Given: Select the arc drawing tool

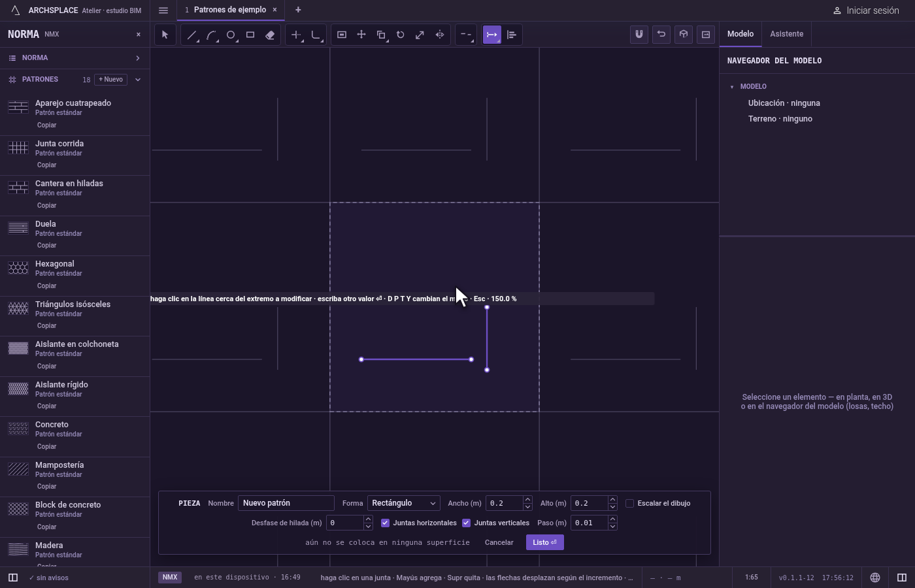Looking at the screenshot, I should tap(211, 35).
